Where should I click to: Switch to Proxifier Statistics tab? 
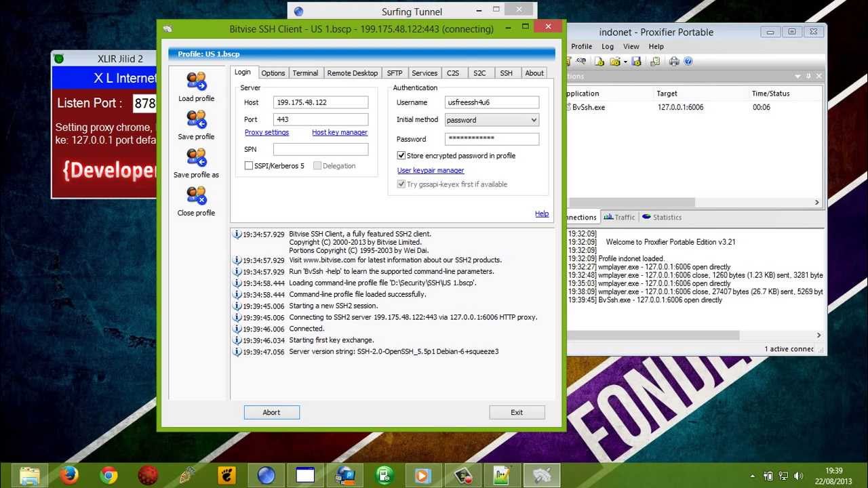pos(662,218)
